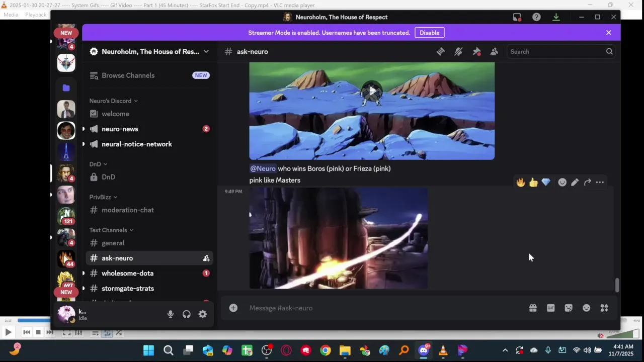Collapse the PrivBizz category

point(103,197)
